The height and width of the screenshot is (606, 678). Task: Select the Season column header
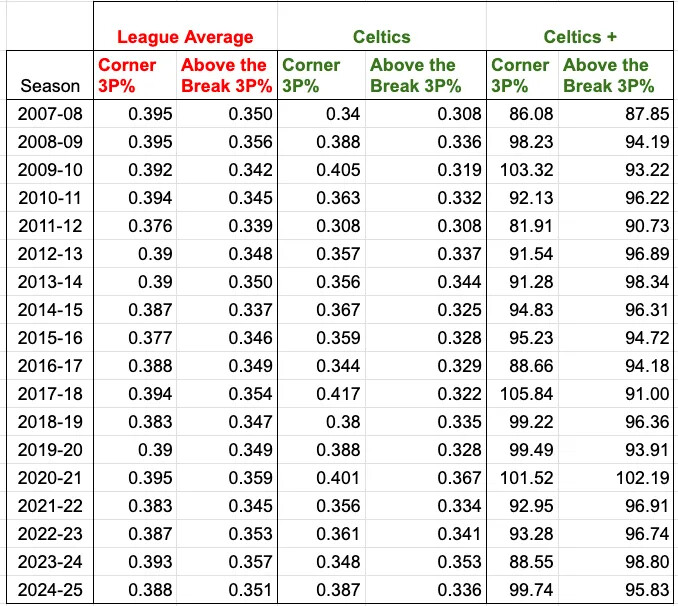(x=50, y=75)
